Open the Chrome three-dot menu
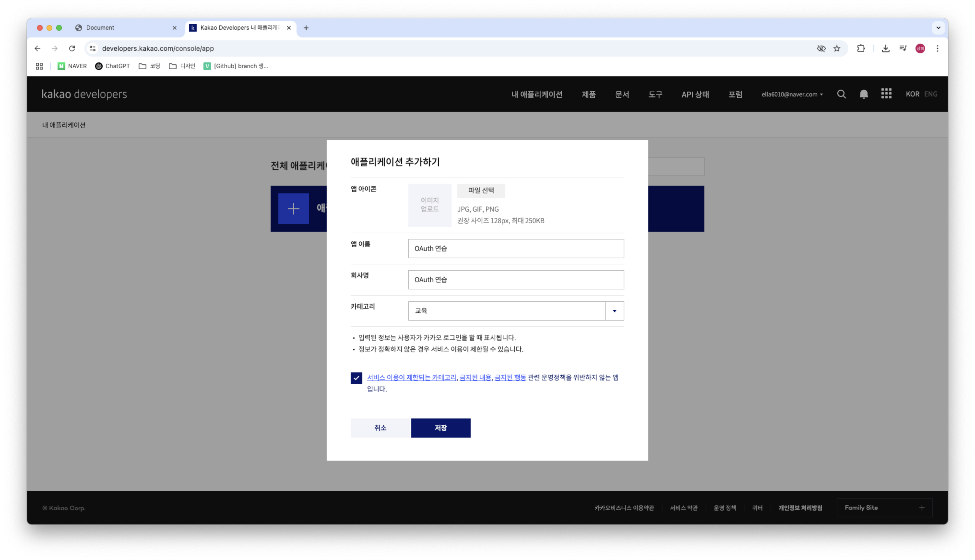The image size is (975, 560). point(937,48)
